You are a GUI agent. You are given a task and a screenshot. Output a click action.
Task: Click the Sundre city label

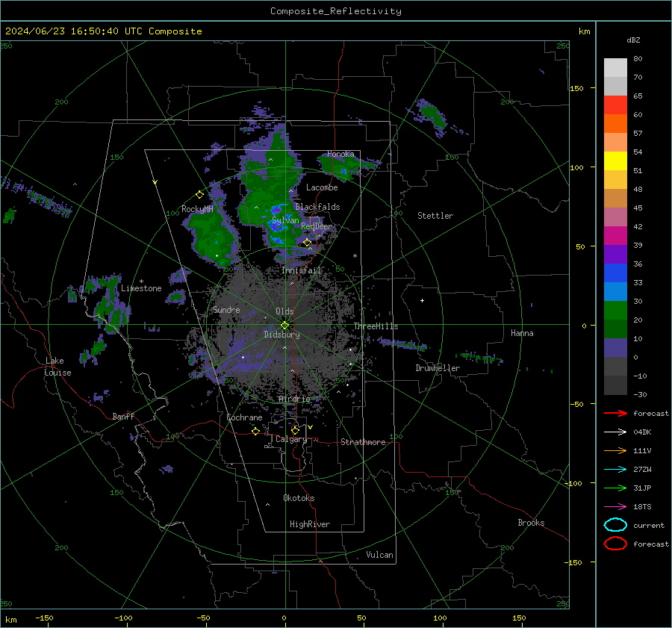(x=226, y=309)
